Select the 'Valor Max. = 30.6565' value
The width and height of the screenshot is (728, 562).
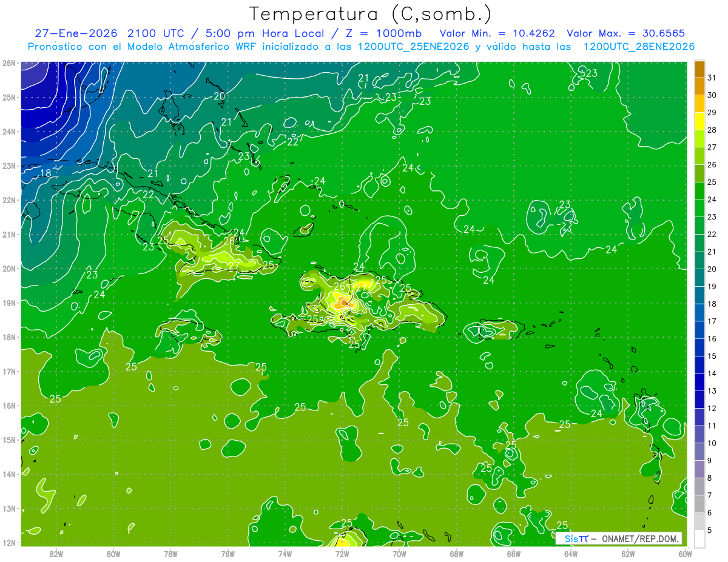(x=626, y=33)
